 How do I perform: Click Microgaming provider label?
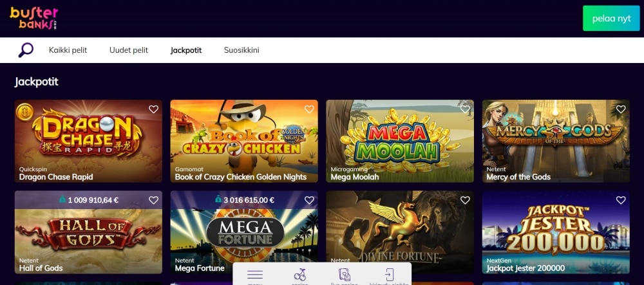click(x=348, y=169)
